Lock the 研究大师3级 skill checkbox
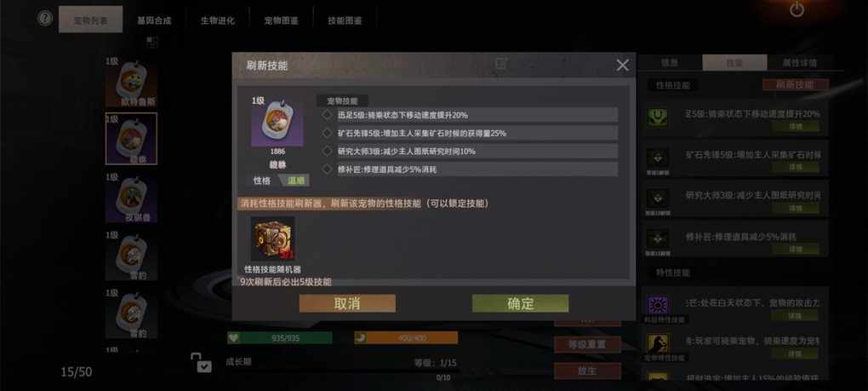This screenshot has width=868, height=391. click(327, 151)
